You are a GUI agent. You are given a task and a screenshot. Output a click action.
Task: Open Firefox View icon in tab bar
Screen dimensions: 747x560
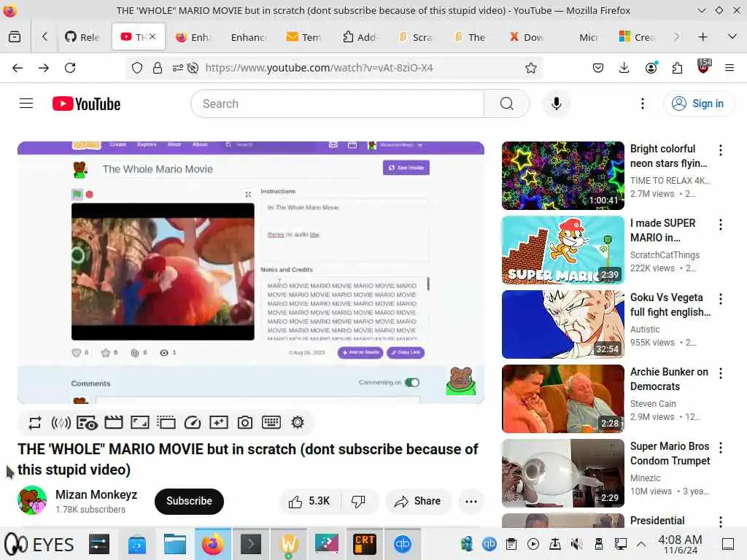pos(15,36)
